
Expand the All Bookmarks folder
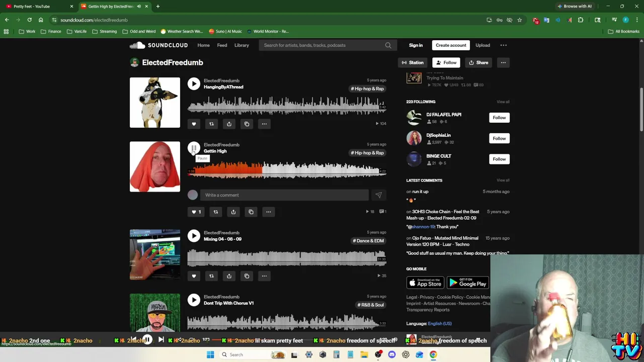click(x=624, y=31)
